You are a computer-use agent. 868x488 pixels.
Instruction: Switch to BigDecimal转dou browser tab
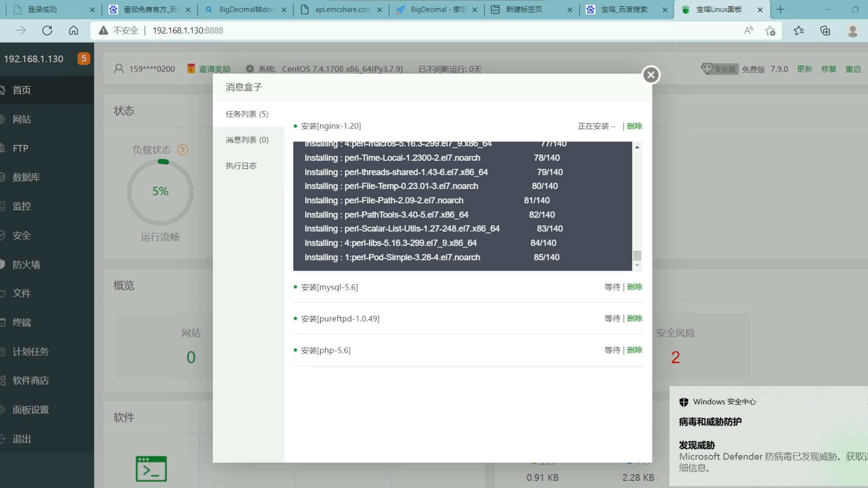coord(246,9)
